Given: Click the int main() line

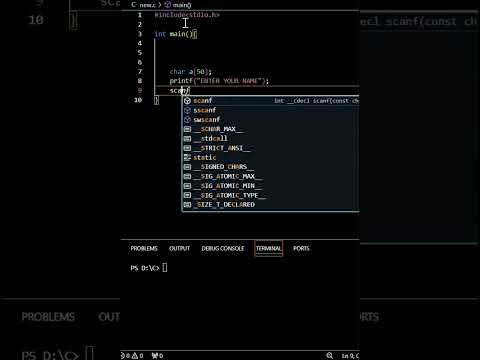Looking at the screenshot, I should click(176, 34).
